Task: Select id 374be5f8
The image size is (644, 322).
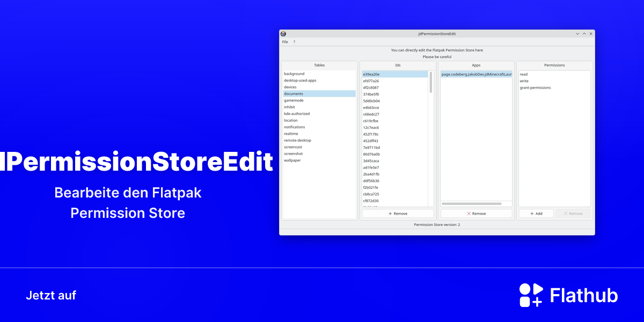Action: (395, 94)
